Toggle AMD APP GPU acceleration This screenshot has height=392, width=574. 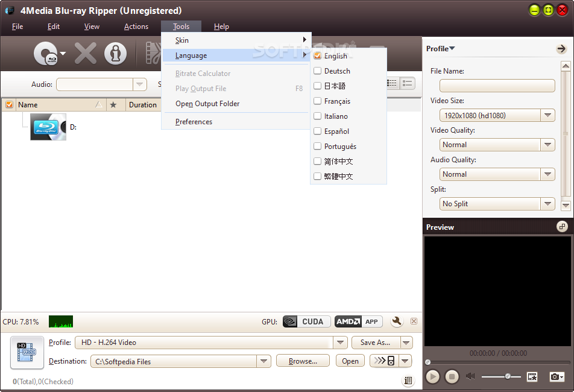[x=358, y=321]
